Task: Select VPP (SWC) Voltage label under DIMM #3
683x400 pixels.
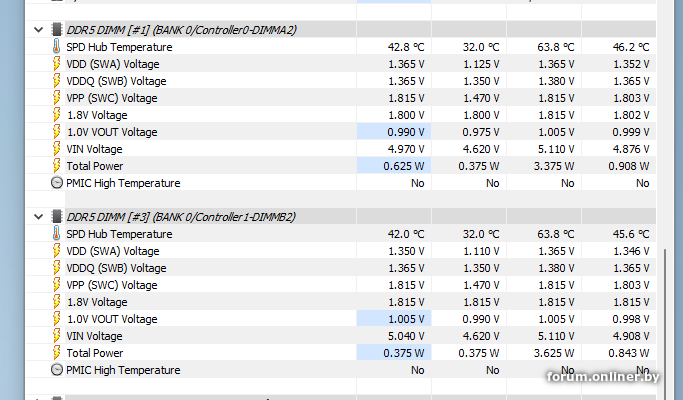Action: (112, 285)
